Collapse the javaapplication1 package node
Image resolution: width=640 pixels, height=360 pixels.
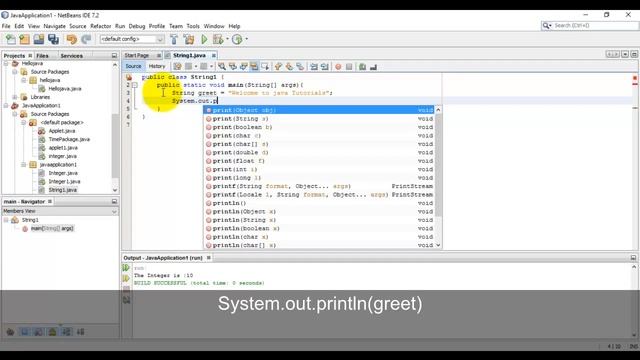(x=24, y=164)
